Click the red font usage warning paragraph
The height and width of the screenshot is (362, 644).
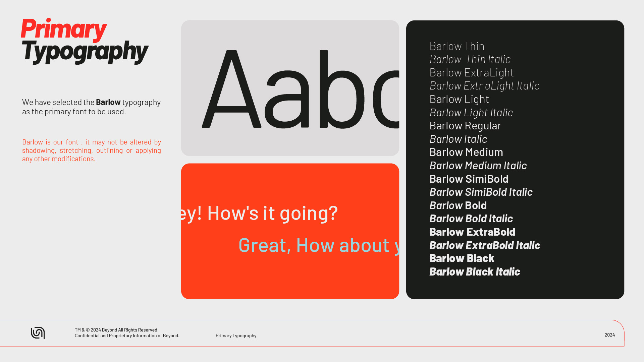(91, 150)
